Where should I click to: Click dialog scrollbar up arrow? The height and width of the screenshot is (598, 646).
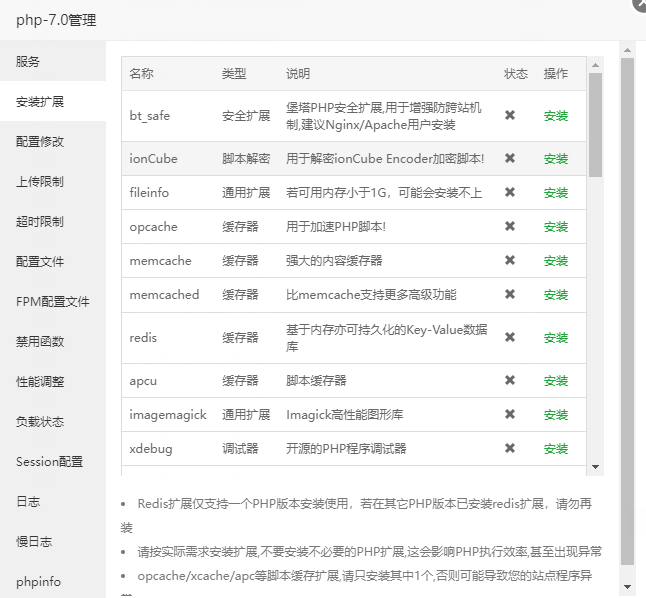(x=627, y=50)
